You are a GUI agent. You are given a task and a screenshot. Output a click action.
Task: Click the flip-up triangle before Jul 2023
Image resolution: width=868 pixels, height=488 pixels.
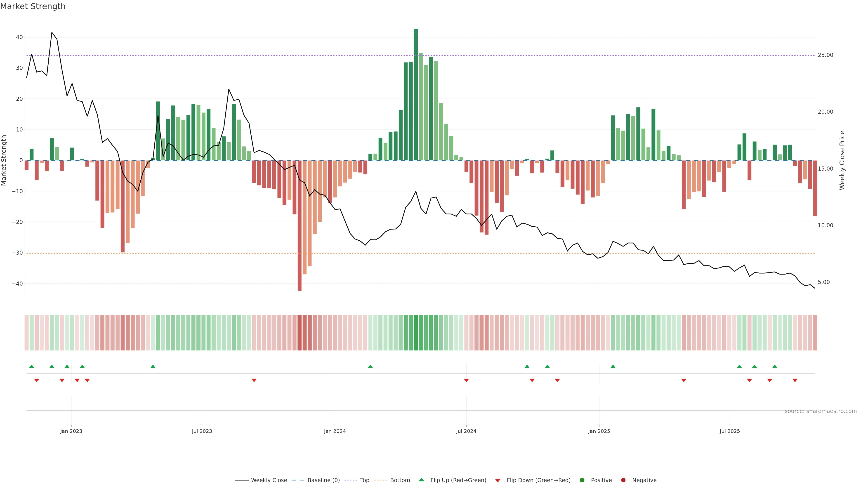pos(153,366)
